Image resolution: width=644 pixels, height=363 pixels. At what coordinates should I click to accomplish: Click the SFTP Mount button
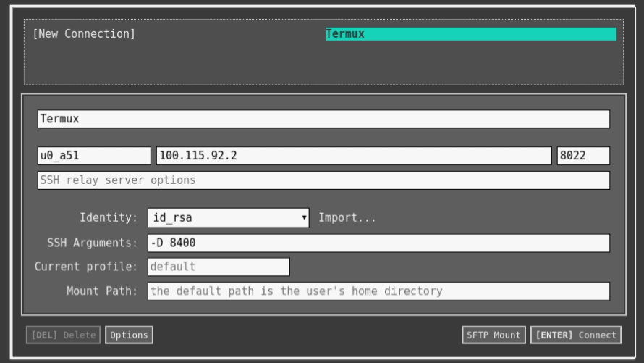(493, 335)
